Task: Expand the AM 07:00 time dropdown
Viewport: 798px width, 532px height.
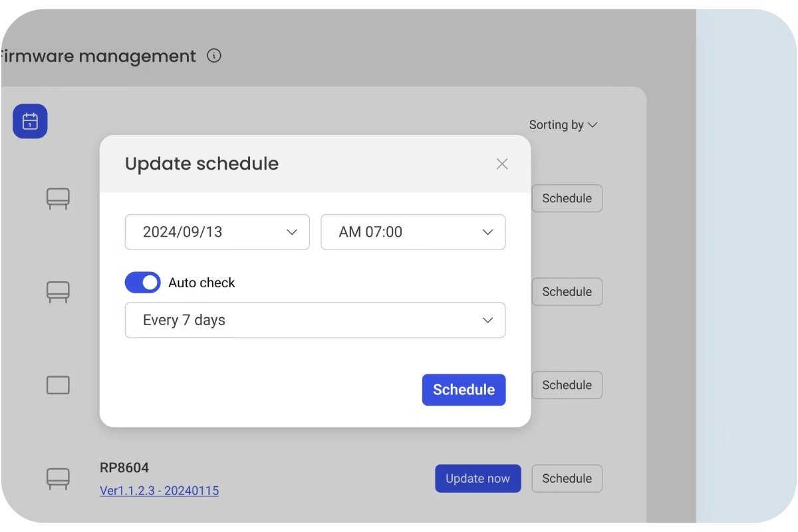Action: point(413,232)
